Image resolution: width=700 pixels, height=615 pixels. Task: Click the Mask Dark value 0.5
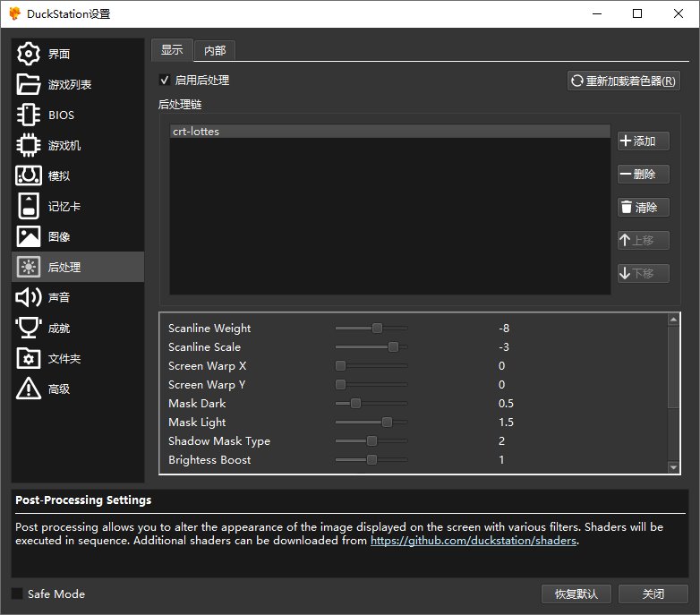506,403
